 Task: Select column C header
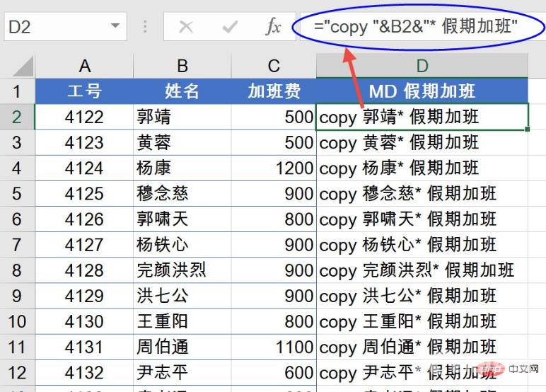(x=274, y=67)
